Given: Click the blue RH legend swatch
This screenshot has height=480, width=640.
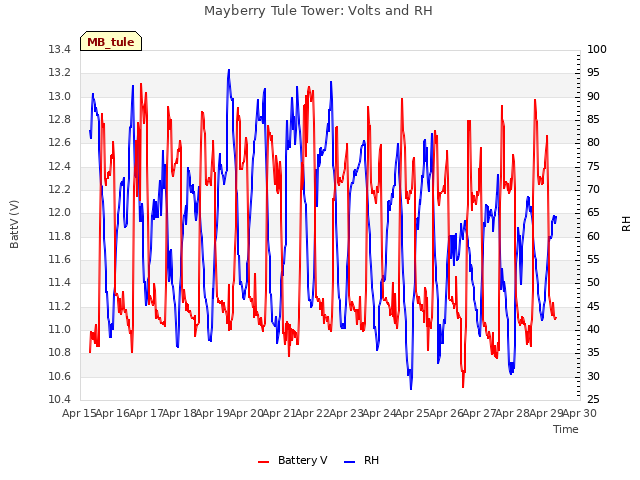Looking at the screenshot, I should [350, 462].
